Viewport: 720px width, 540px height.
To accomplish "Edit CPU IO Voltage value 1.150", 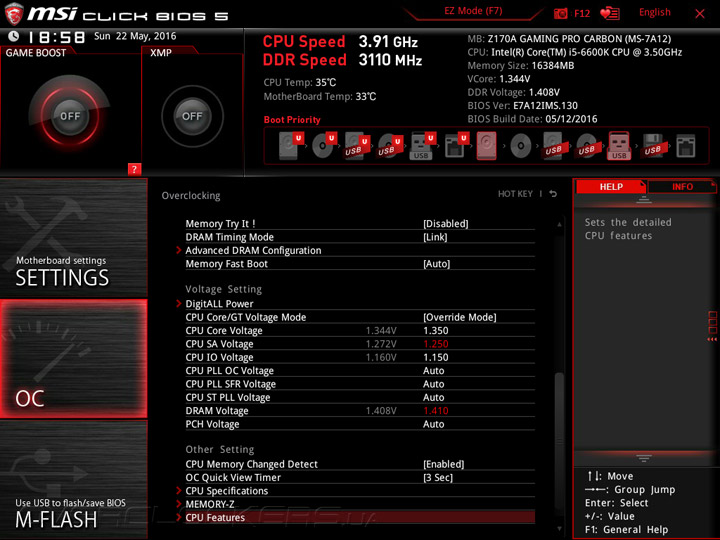I will tap(435, 357).
